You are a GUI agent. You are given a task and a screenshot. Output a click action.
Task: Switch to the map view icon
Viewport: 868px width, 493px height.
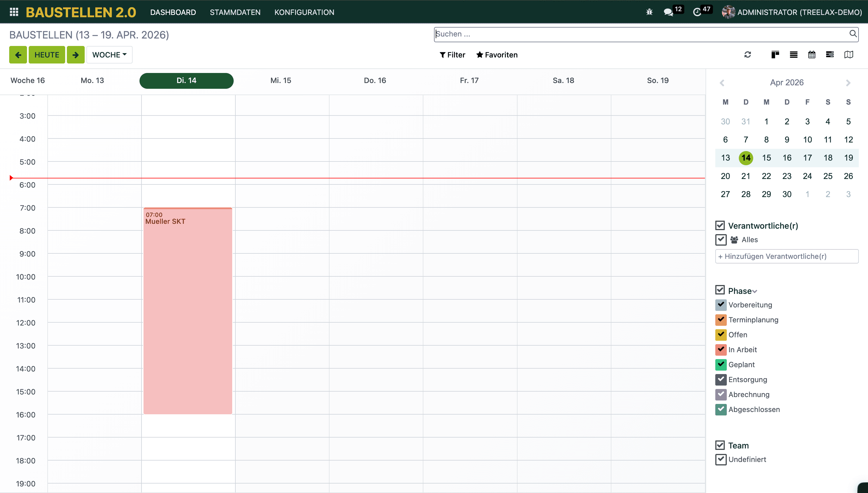pyautogui.click(x=848, y=55)
